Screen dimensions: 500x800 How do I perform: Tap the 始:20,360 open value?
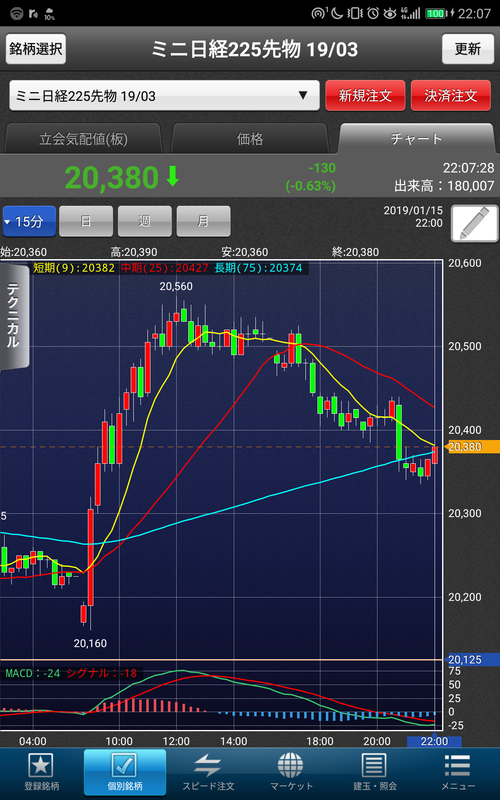pyautogui.click(x=23, y=252)
